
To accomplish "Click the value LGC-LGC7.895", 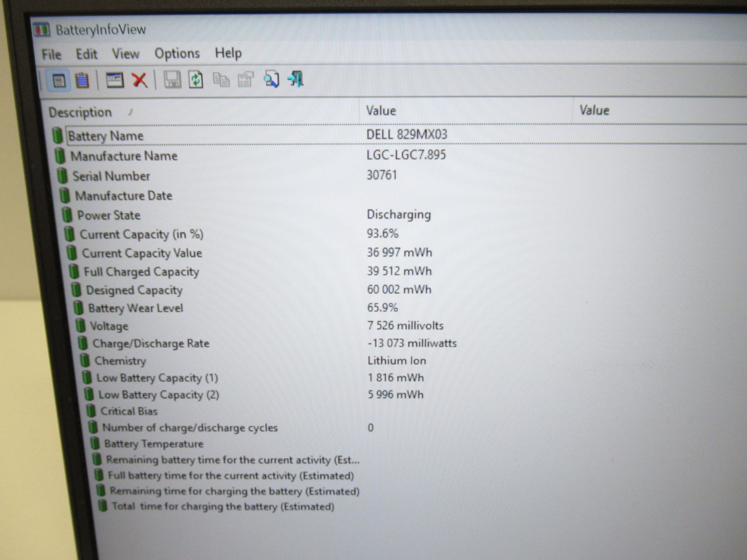I will click(406, 155).
